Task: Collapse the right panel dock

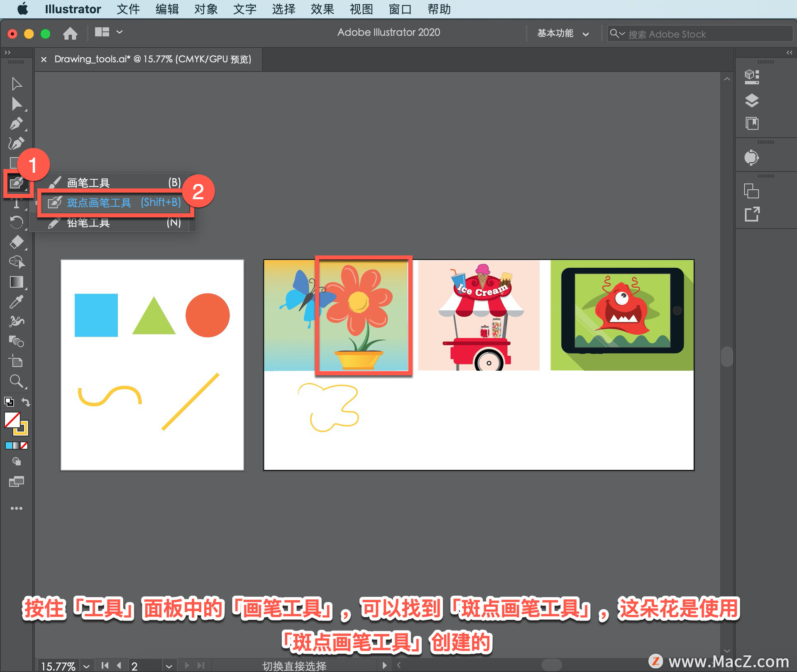Action: [789, 52]
